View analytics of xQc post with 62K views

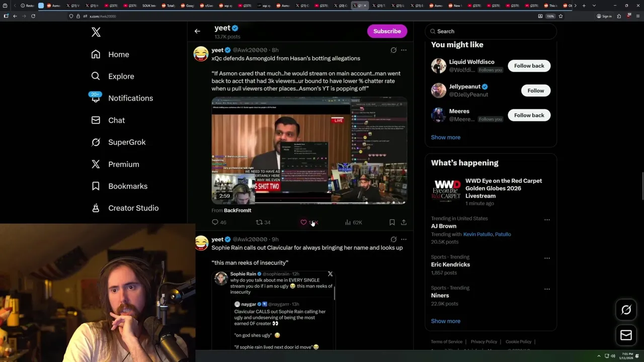(x=353, y=222)
